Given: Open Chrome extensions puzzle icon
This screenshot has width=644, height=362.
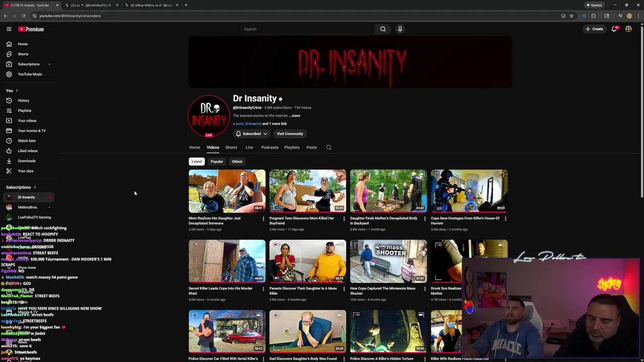Looking at the screenshot, I should click(593, 16).
